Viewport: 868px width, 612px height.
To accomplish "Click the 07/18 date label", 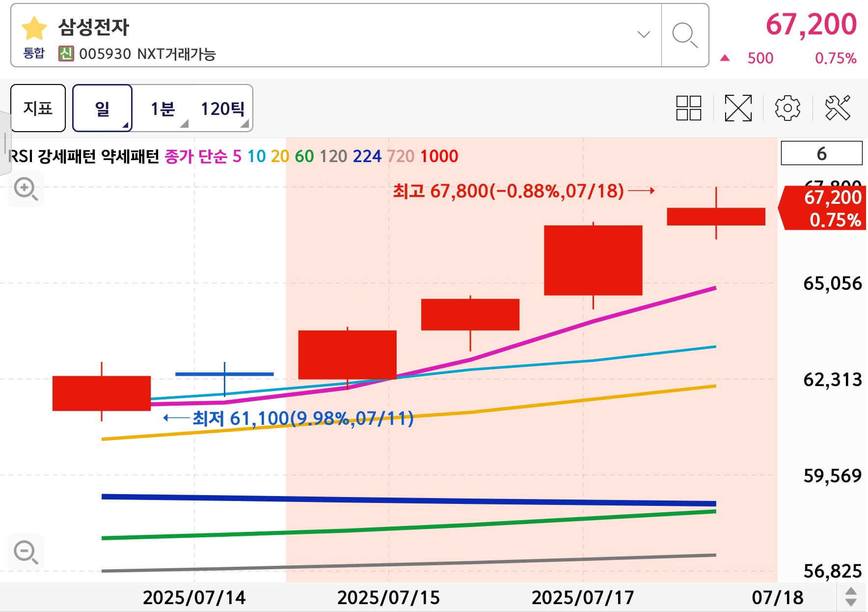I will pyautogui.click(x=778, y=597).
